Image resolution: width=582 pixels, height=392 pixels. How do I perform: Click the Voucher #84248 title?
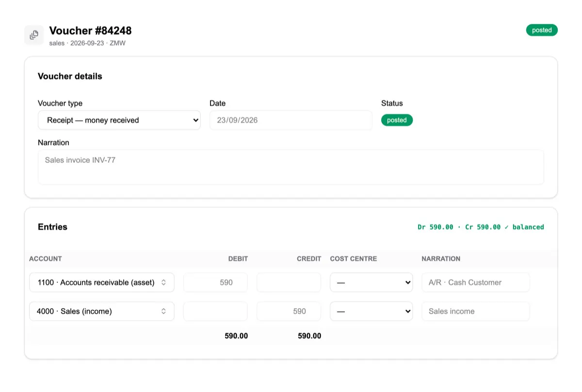90,31
